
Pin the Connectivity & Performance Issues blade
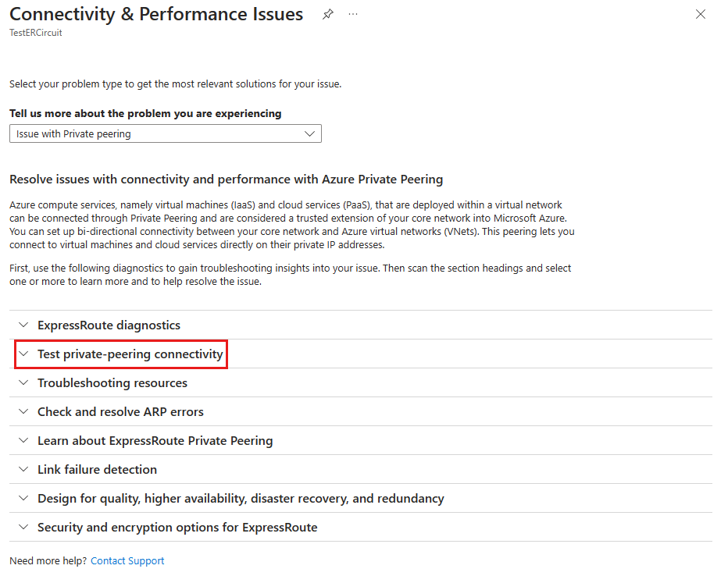click(x=328, y=15)
